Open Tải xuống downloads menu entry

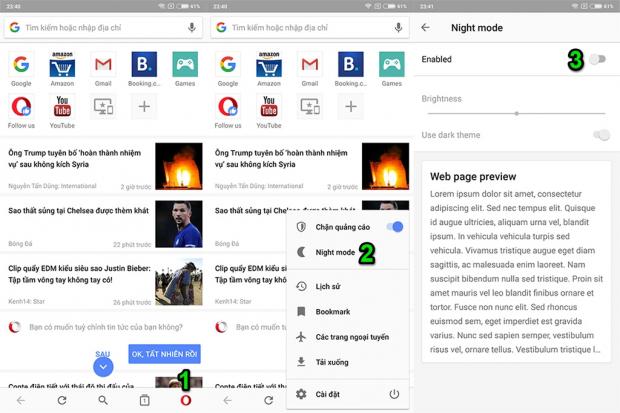(x=331, y=362)
